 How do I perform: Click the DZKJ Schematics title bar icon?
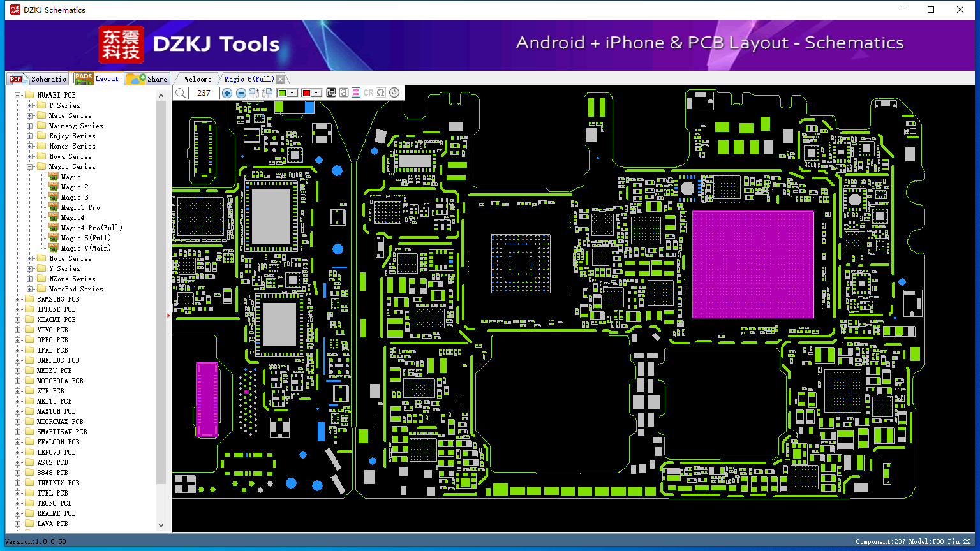tap(15, 10)
